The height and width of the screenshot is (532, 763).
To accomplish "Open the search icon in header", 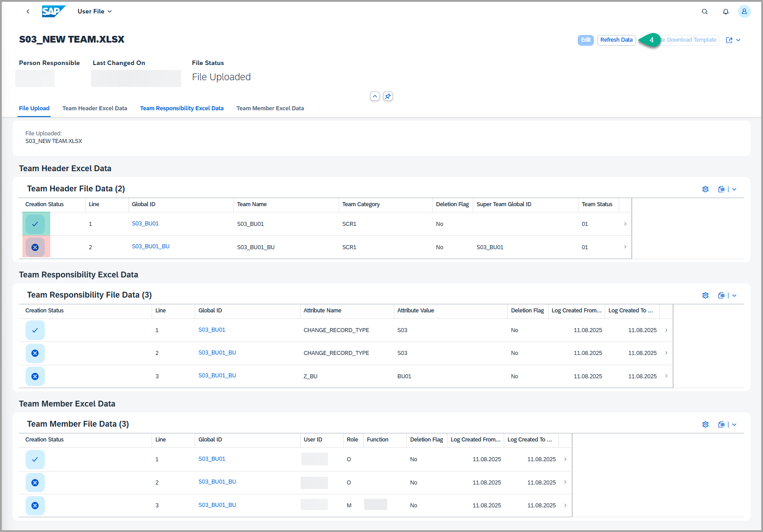I will 705,12.
